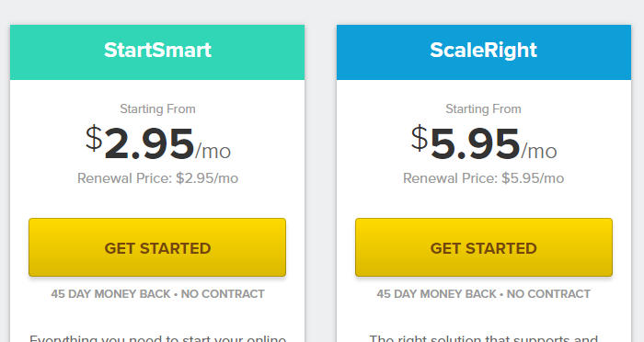This screenshot has height=342, width=644.
Task: Click StartSmart description starting with Everything you need
Action: coord(157,338)
